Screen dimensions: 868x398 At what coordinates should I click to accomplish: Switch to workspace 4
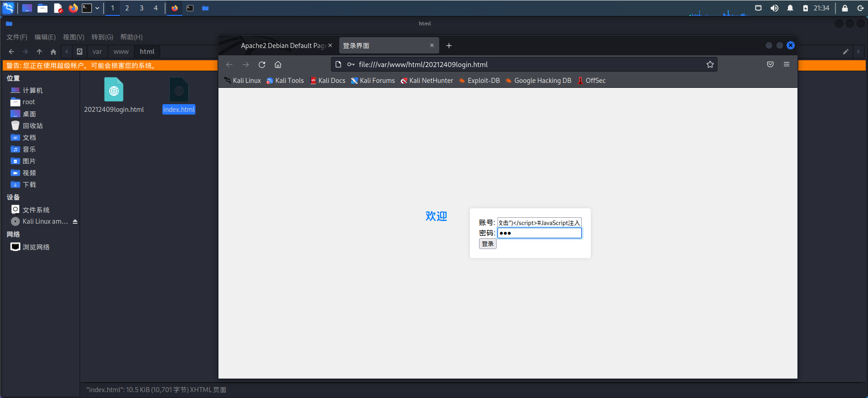pyautogui.click(x=156, y=8)
